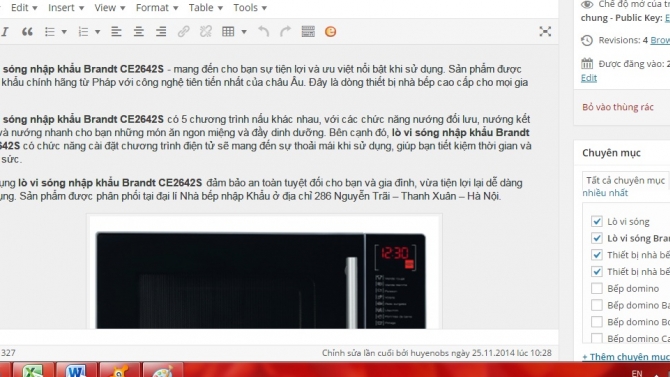Click the word count value 327
The width and height of the screenshot is (670, 377).
tap(8, 353)
